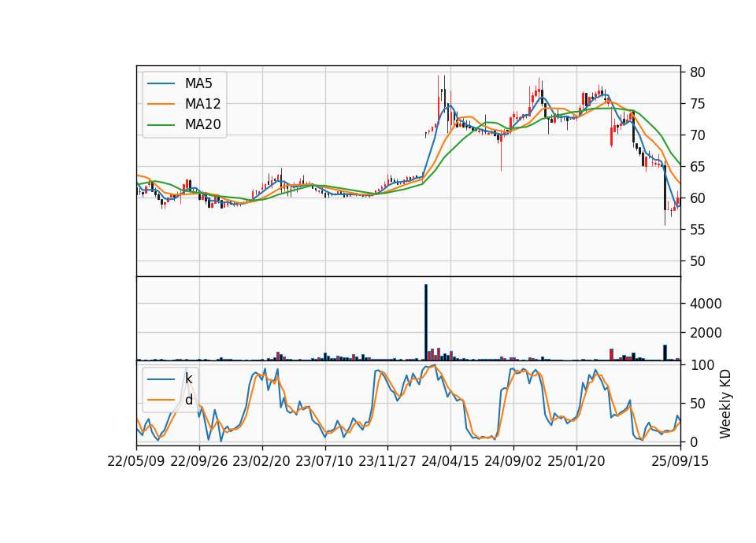
Task: Click the d legend label in KD panel
Action: pyautogui.click(x=188, y=400)
